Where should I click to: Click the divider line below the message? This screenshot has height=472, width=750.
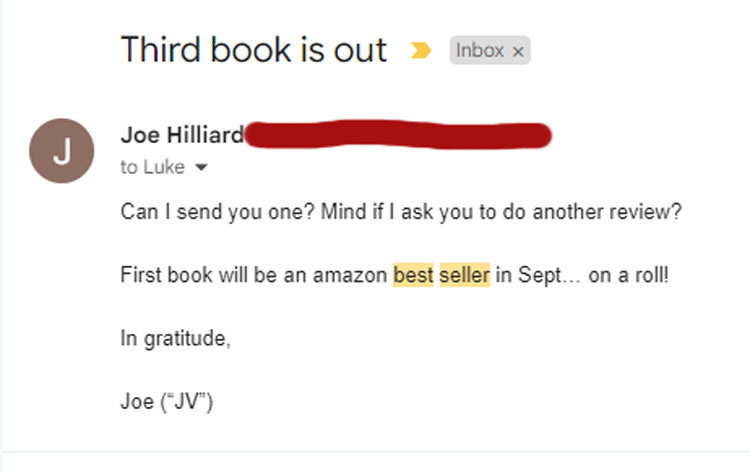[375, 451]
